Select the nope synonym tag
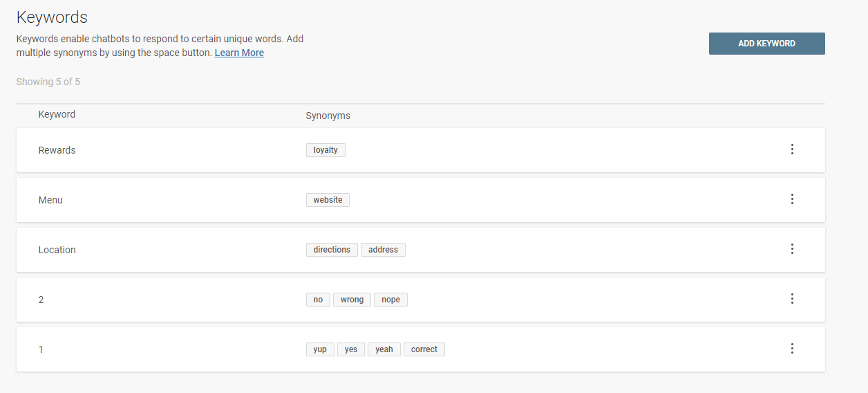868x393 pixels. click(390, 300)
